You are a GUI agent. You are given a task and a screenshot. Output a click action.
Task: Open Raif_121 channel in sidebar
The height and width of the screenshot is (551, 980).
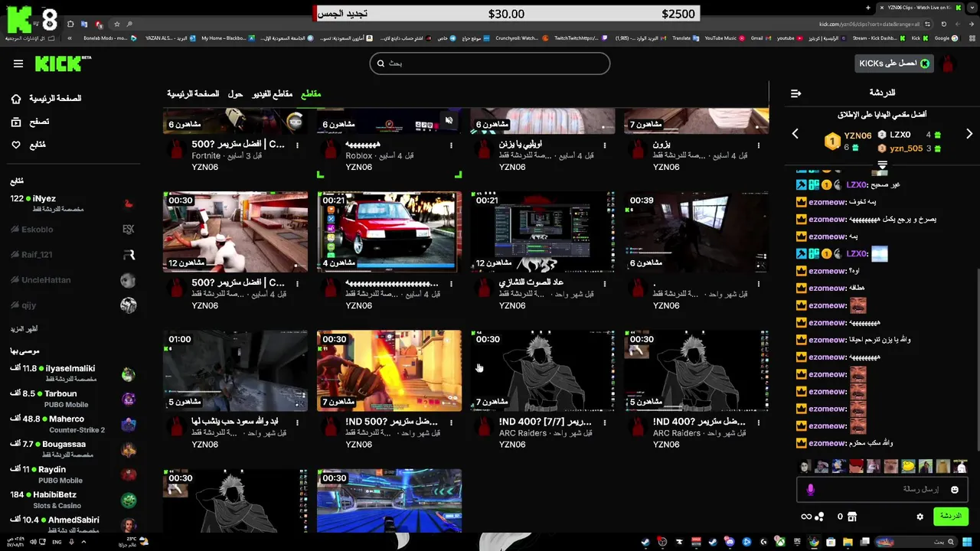(73, 254)
